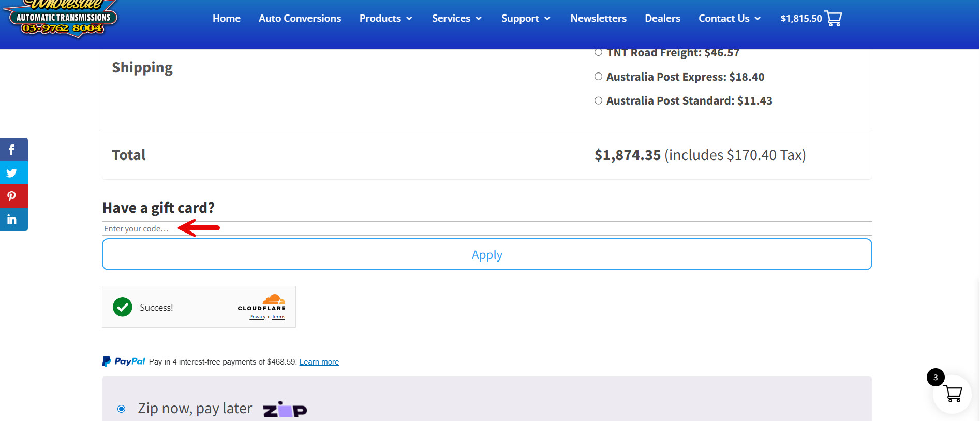Go to the Auto Conversions page
980x421 pixels.
(x=300, y=19)
